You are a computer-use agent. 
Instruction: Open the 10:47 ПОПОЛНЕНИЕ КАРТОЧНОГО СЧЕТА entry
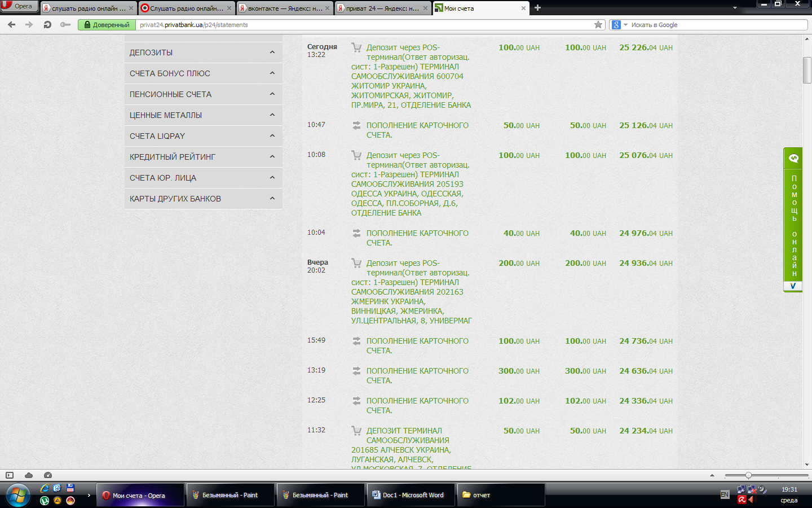(x=417, y=130)
